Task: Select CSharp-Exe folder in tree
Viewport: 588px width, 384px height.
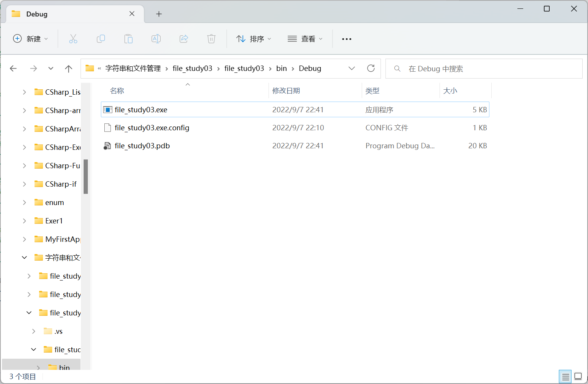Action: coord(58,147)
